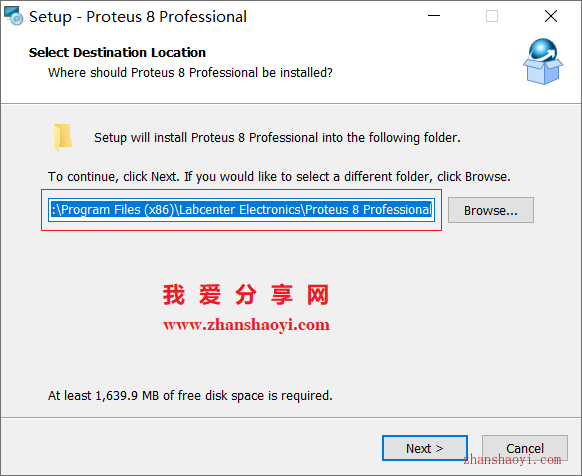The image size is (582, 476).
Task: Click the setup disc icon in title bar
Action: coord(13,16)
